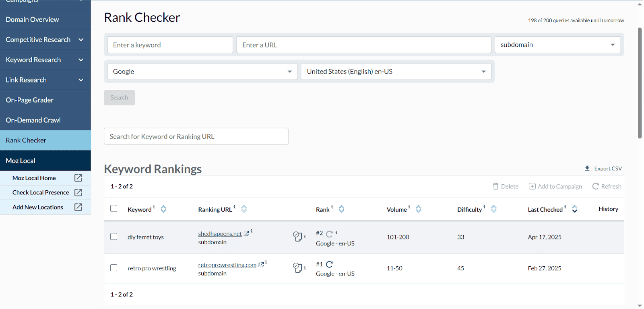The image size is (644, 309).
Task: Open the Google search engine dropdown
Action: 202,72
